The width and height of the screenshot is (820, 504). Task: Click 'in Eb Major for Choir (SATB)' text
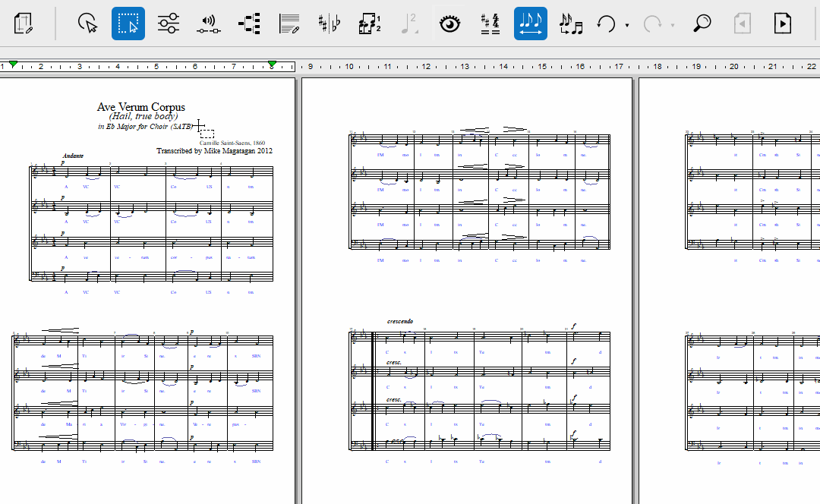(145, 127)
